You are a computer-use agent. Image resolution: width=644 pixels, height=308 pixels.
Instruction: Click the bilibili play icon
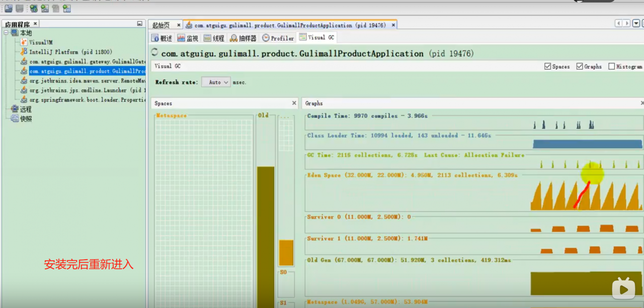623,288
